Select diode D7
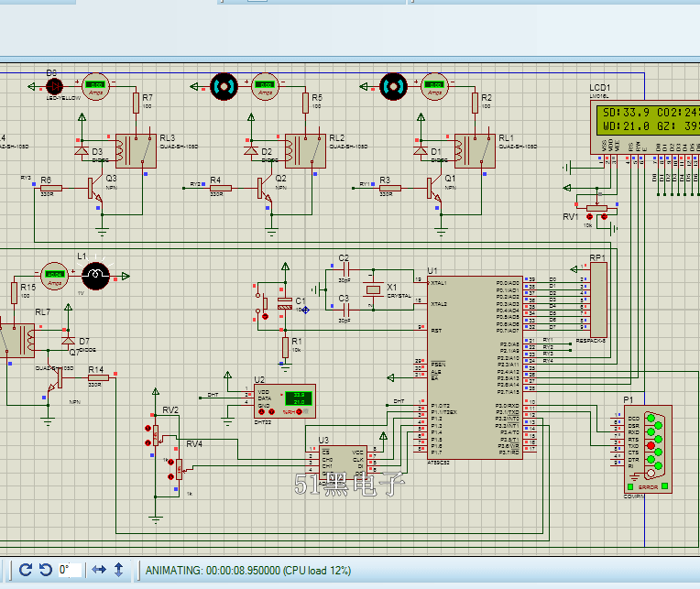This screenshot has height=589, width=700. pyautogui.click(x=68, y=341)
